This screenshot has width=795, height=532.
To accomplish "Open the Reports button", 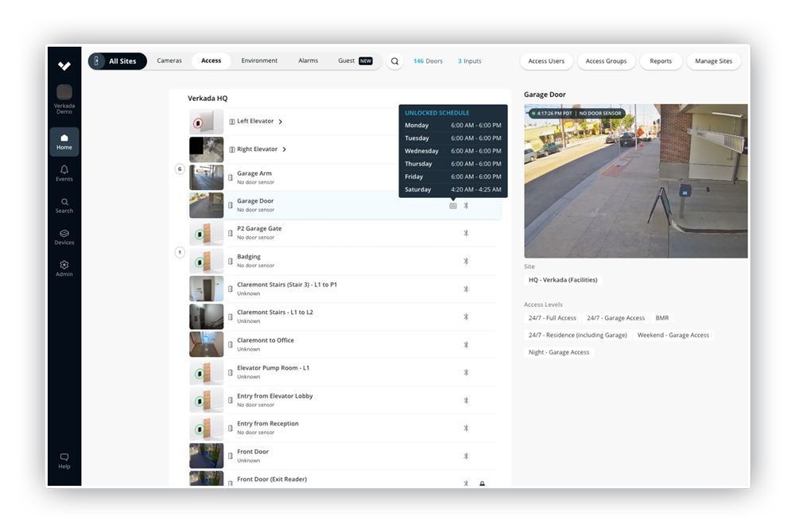I will [661, 61].
